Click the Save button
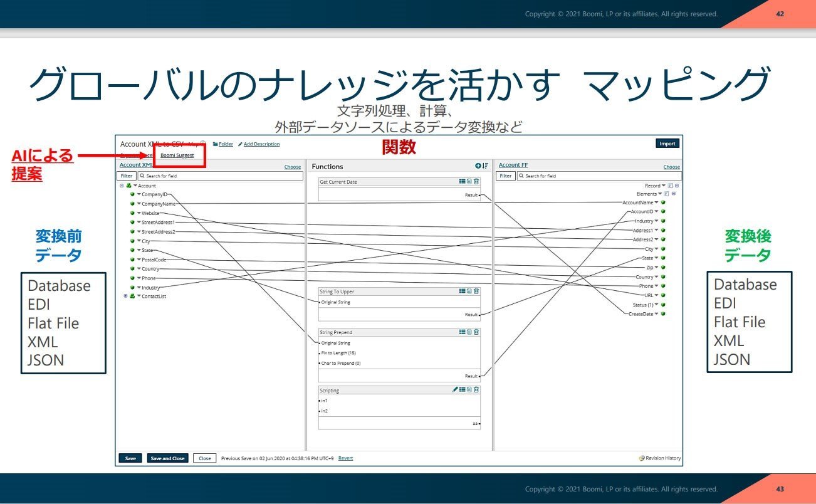816x504 pixels. tap(130, 458)
